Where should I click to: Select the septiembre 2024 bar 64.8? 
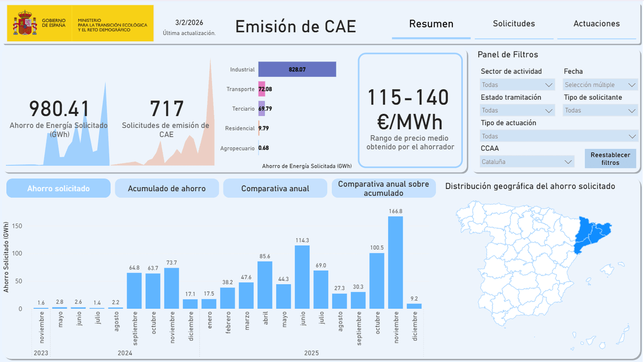(134, 291)
